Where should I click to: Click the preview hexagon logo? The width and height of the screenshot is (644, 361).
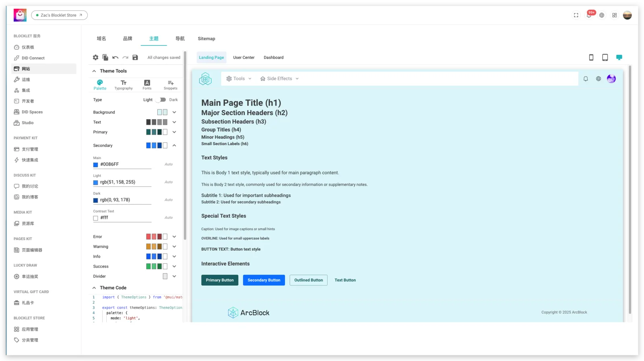click(205, 79)
